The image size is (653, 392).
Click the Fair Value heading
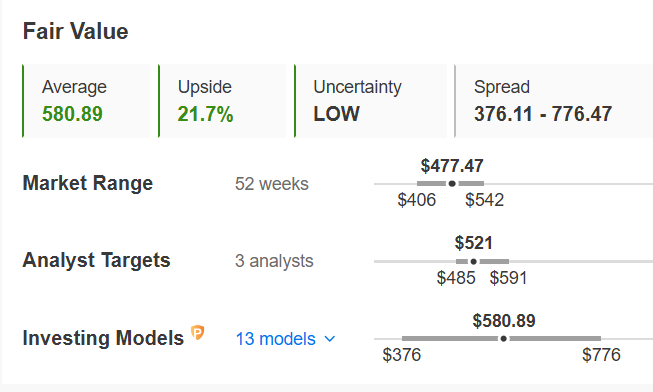coord(75,31)
